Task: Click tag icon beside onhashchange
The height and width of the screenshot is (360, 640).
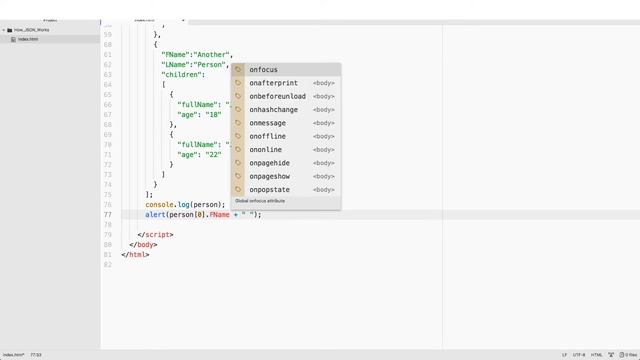Action: (238, 109)
